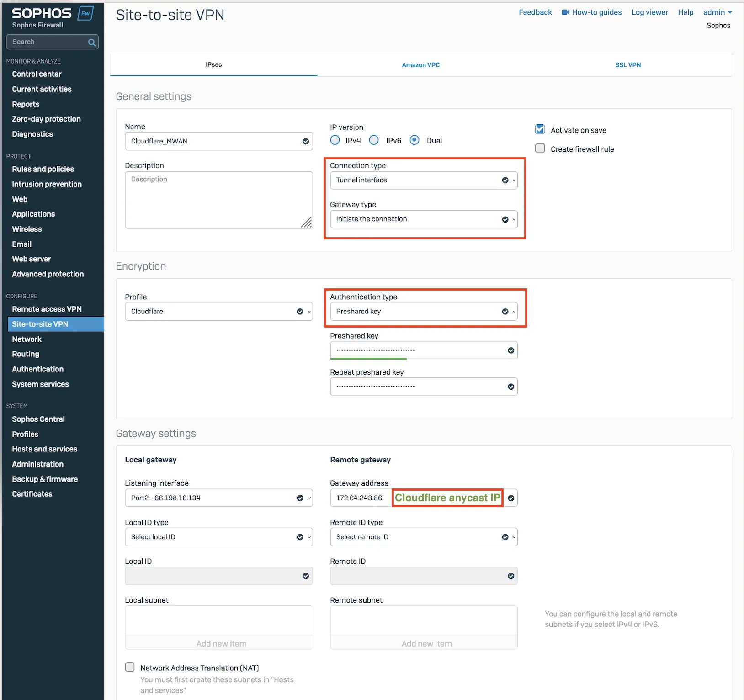Viewport: 744px width, 700px height.
Task: Open the Listening interface dropdown
Action: point(218,498)
